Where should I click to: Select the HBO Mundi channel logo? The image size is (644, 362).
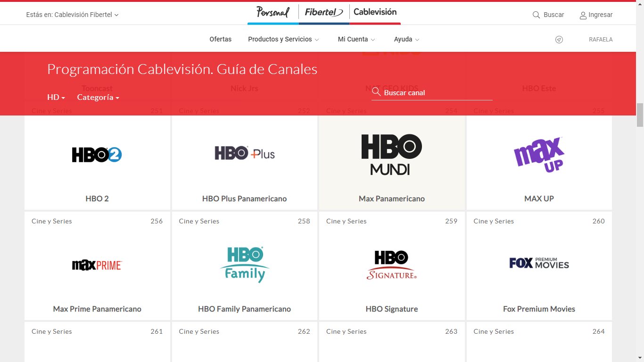coord(392,155)
